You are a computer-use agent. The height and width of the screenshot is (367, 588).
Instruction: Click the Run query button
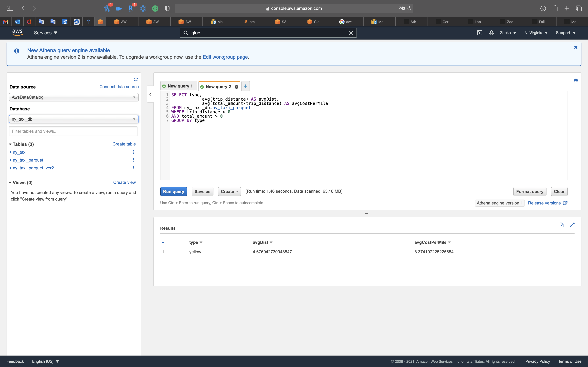(173, 192)
